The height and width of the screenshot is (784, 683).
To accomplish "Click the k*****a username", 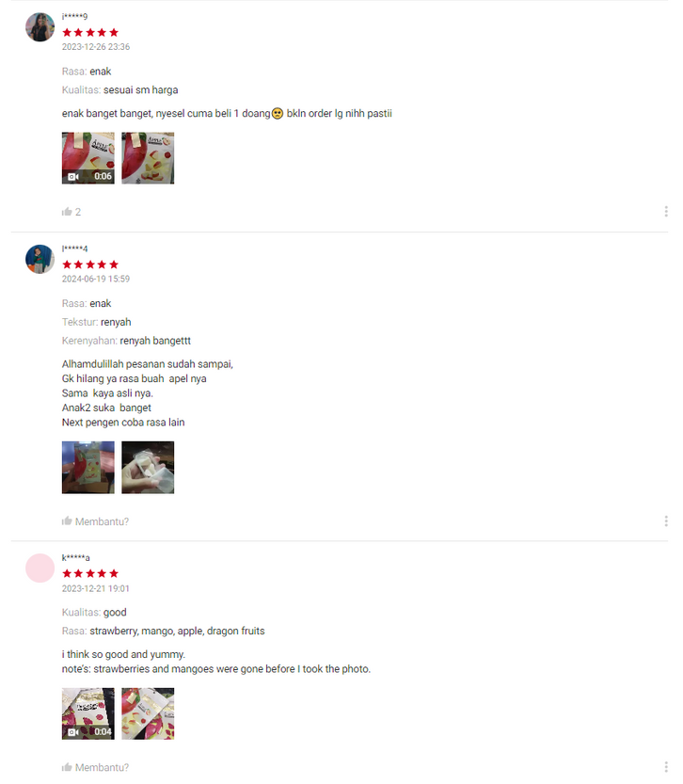I will pyautogui.click(x=76, y=557).
